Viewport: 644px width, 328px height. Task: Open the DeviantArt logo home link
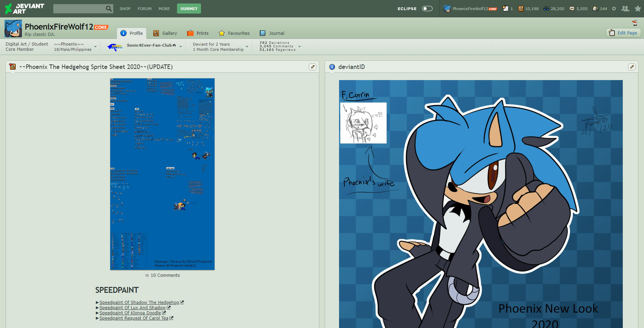tap(24, 8)
